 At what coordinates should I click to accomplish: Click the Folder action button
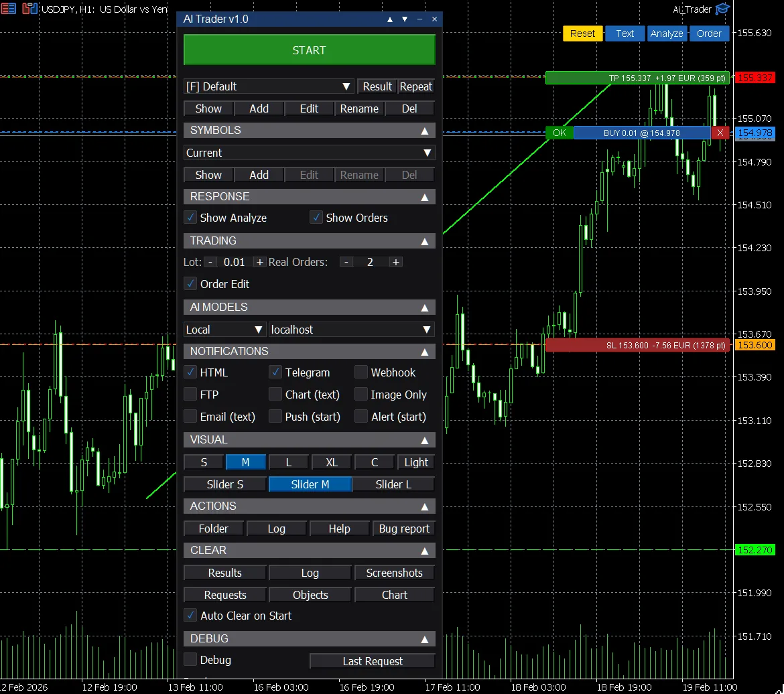click(214, 529)
